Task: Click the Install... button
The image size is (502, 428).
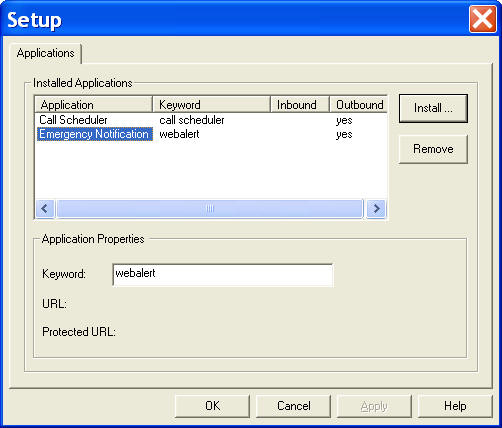Action: click(433, 108)
